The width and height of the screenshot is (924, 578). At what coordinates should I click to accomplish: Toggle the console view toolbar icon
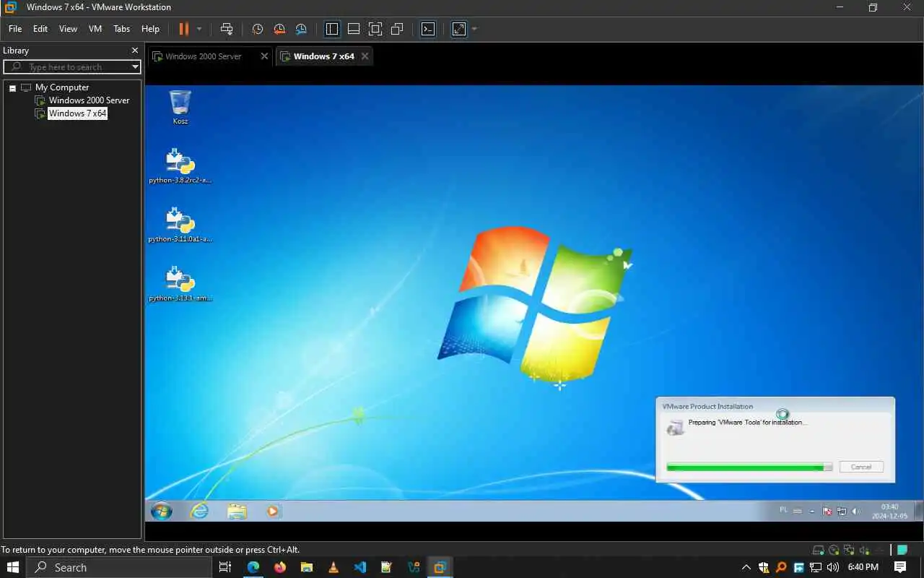(428, 29)
